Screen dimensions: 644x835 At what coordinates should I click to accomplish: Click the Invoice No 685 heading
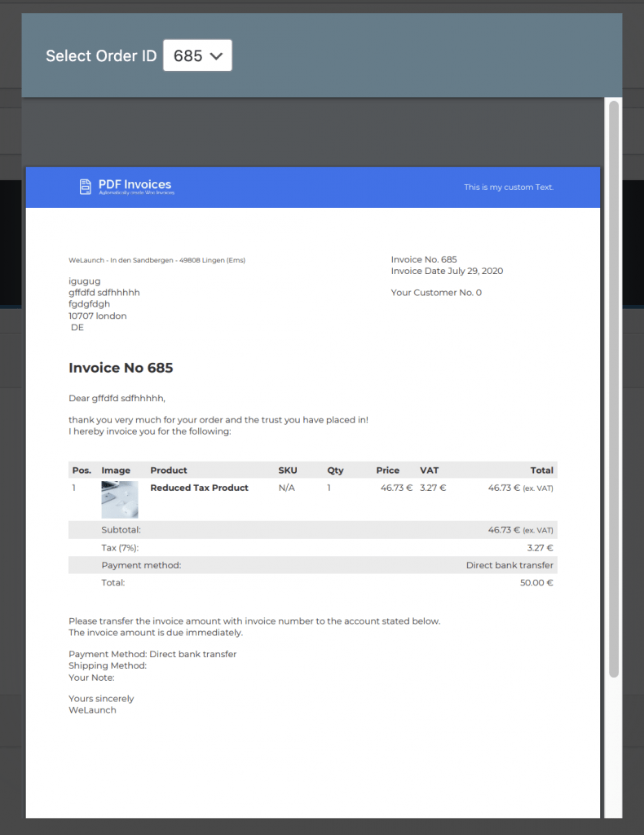coord(121,368)
